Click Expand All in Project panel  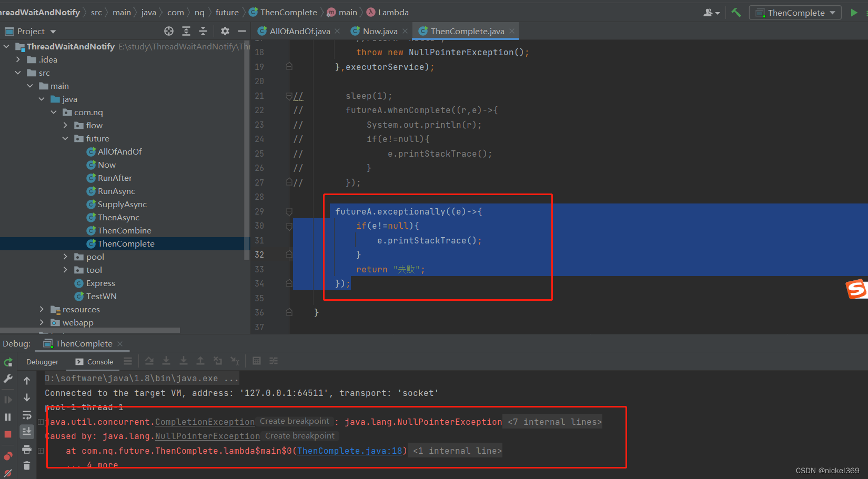tap(186, 31)
